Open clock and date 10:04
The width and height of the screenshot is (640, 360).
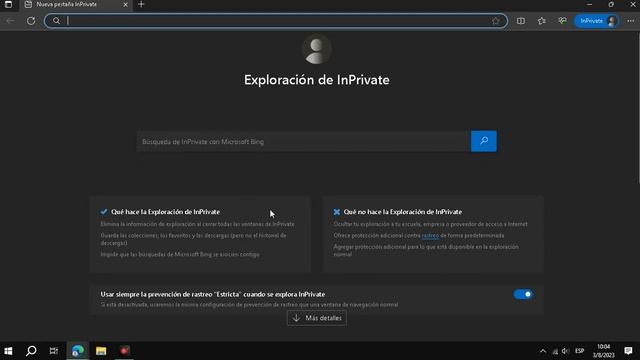604,351
